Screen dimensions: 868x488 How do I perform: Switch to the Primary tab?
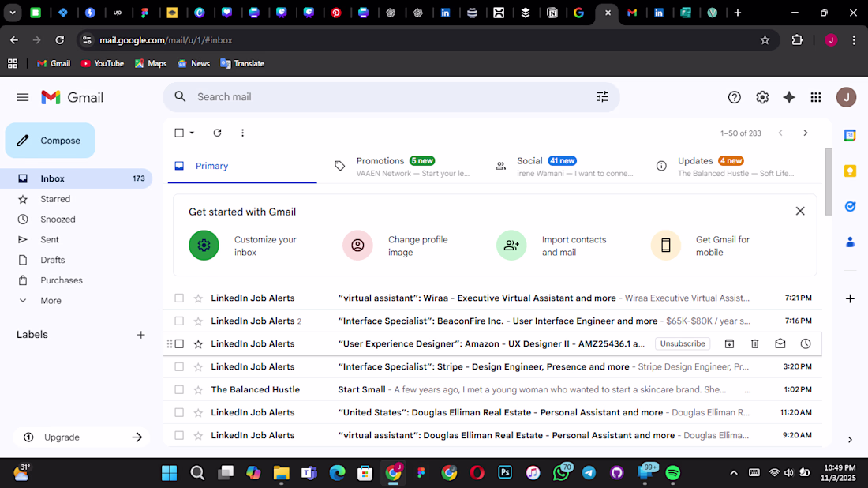pyautogui.click(x=242, y=166)
